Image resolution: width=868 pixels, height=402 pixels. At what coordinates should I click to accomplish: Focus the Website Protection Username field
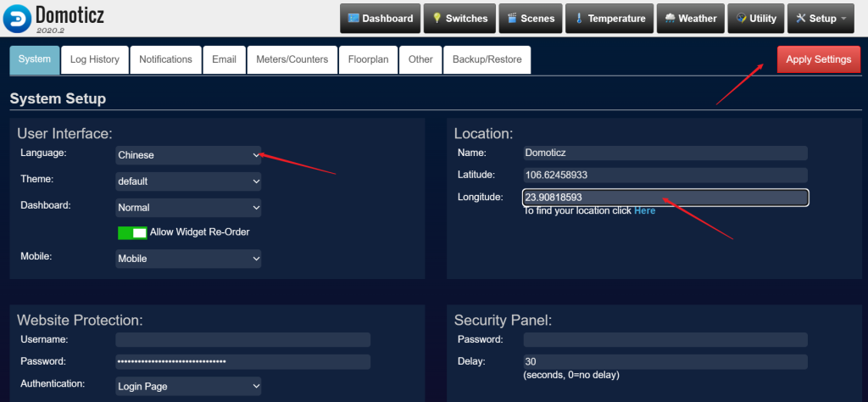pyautogui.click(x=242, y=340)
